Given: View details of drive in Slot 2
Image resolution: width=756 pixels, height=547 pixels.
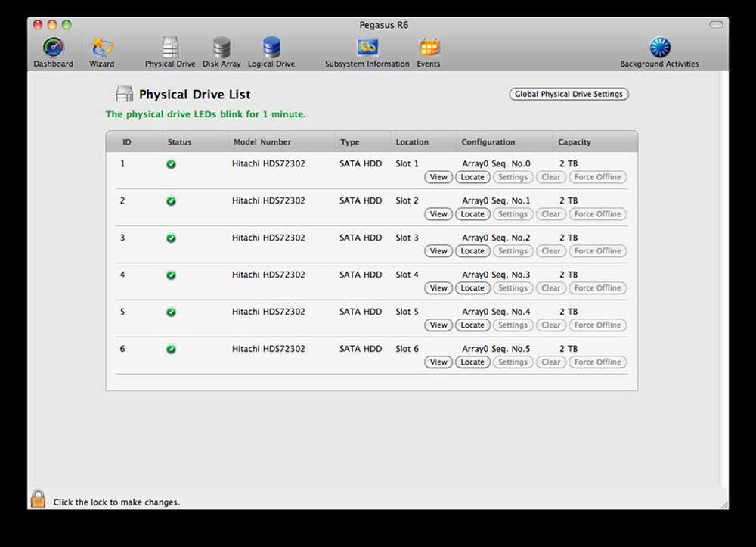Looking at the screenshot, I should click(438, 214).
